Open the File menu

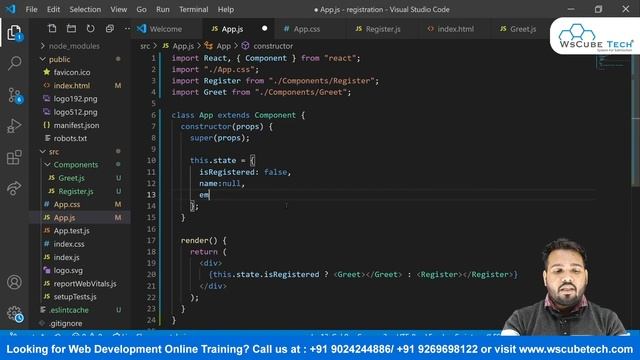pos(31,9)
